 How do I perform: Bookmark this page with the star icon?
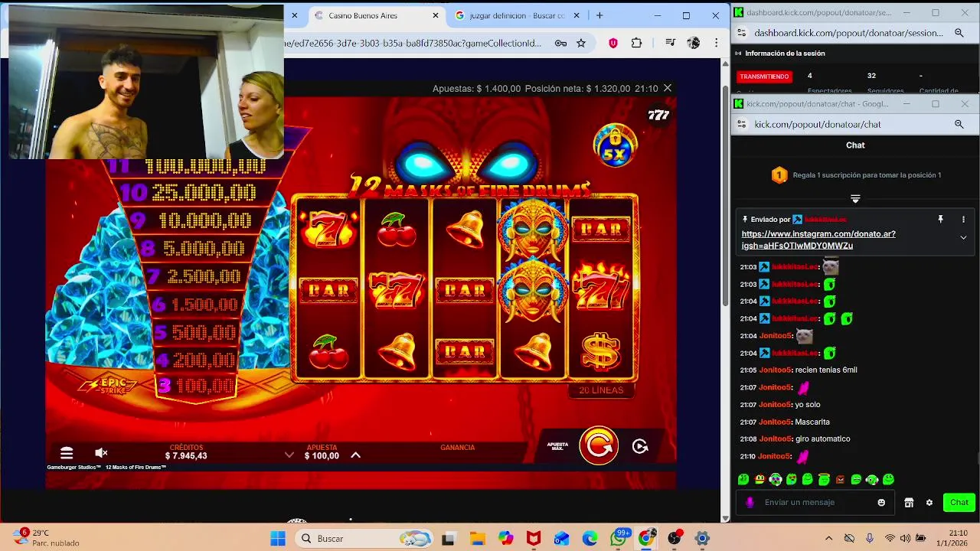(x=581, y=43)
